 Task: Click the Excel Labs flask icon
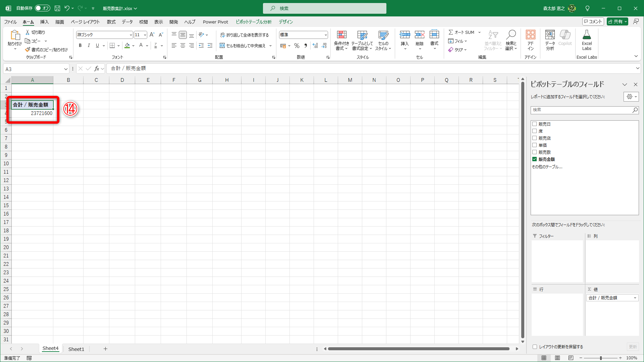click(587, 35)
